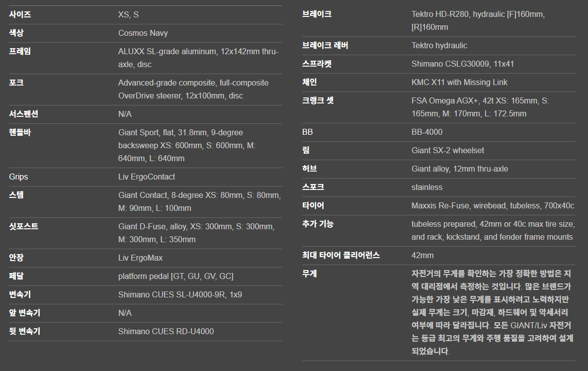Click the '림' rim label
The height and width of the screenshot is (371, 588).
[306, 150]
